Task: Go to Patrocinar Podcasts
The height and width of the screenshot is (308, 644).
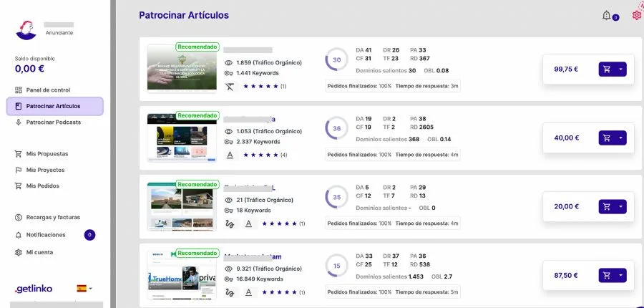Action: click(x=53, y=122)
